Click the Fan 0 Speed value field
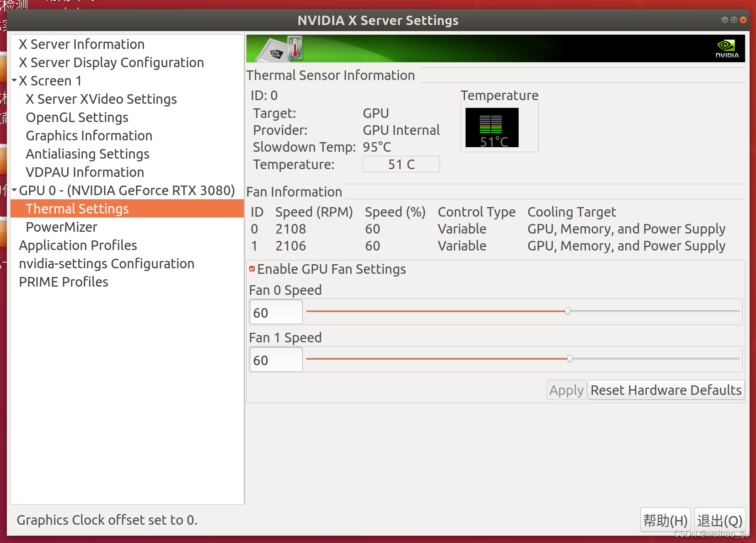Screen dimensions: 756x543 [x=276, y=312]
